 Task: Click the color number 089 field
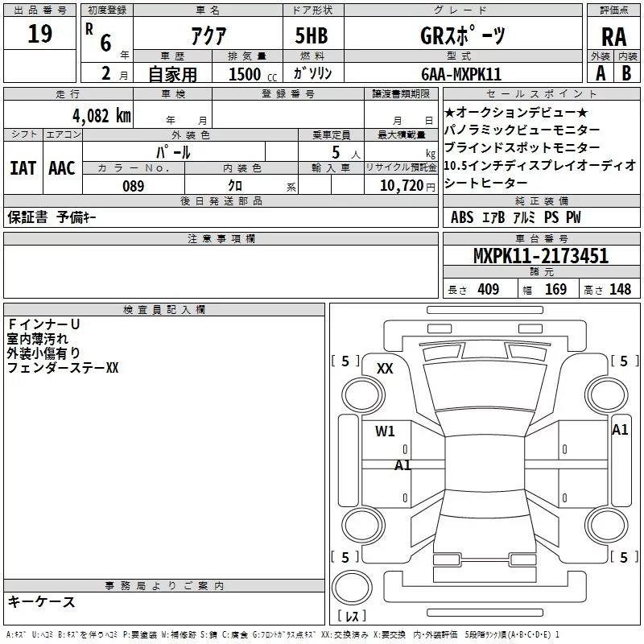[134, 185]
